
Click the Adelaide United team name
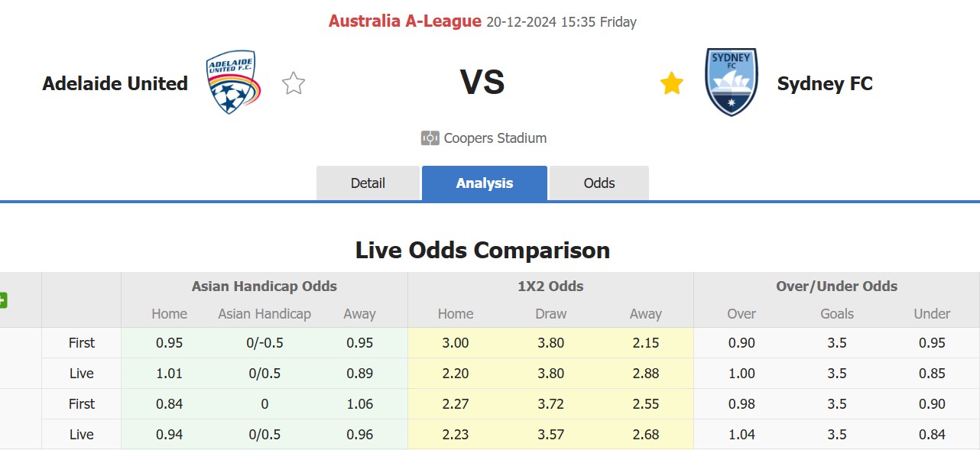115,84
